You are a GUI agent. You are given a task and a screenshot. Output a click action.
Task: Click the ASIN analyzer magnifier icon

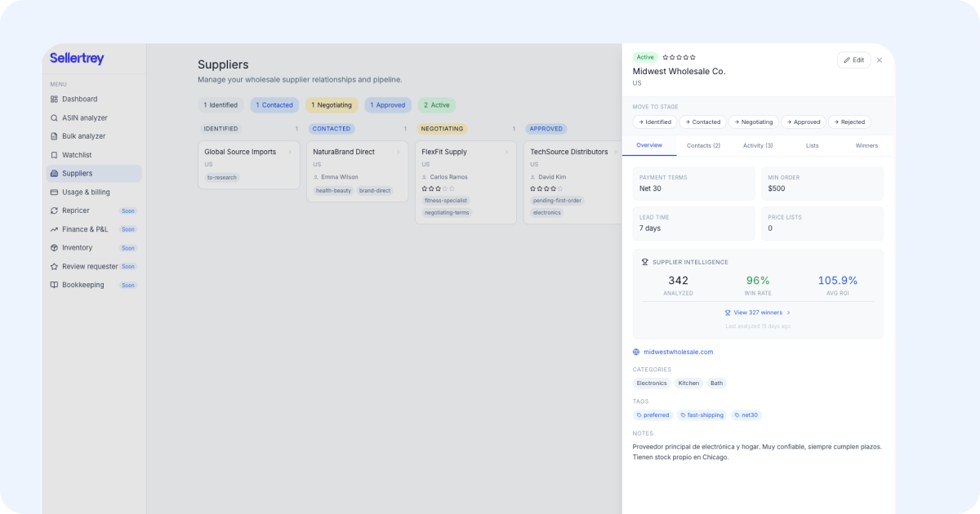coord(54,117)
